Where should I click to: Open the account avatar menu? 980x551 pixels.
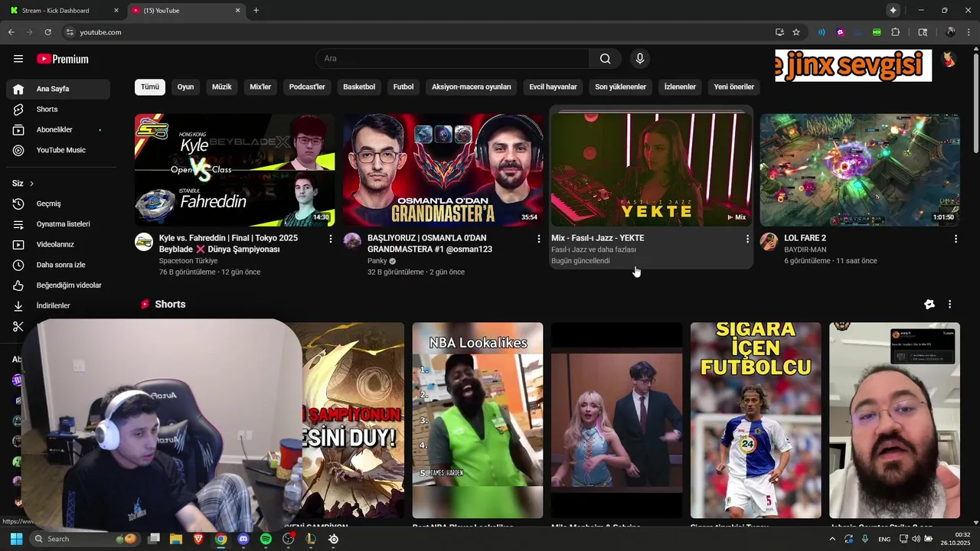(x=949, y=59)
